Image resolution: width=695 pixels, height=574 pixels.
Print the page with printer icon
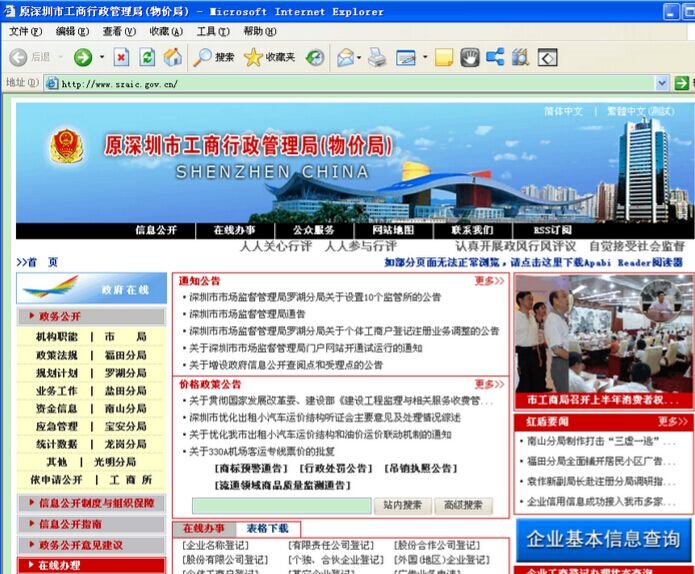coord(377,57)
